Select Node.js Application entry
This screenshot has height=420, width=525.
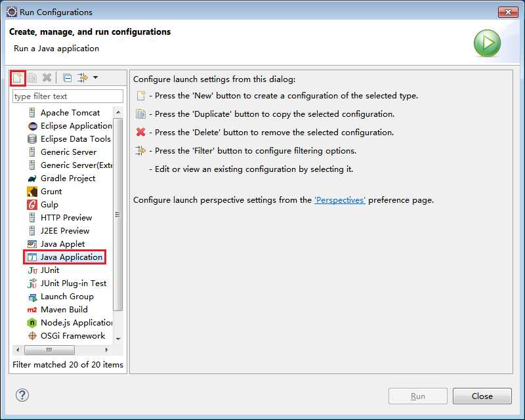tap(76, 322)
